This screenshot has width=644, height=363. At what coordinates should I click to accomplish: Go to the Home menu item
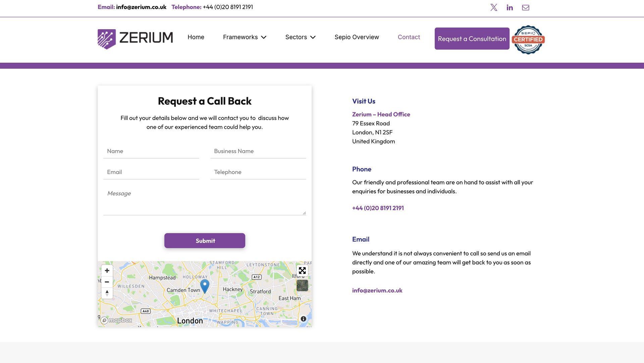(x=196, y=37)
